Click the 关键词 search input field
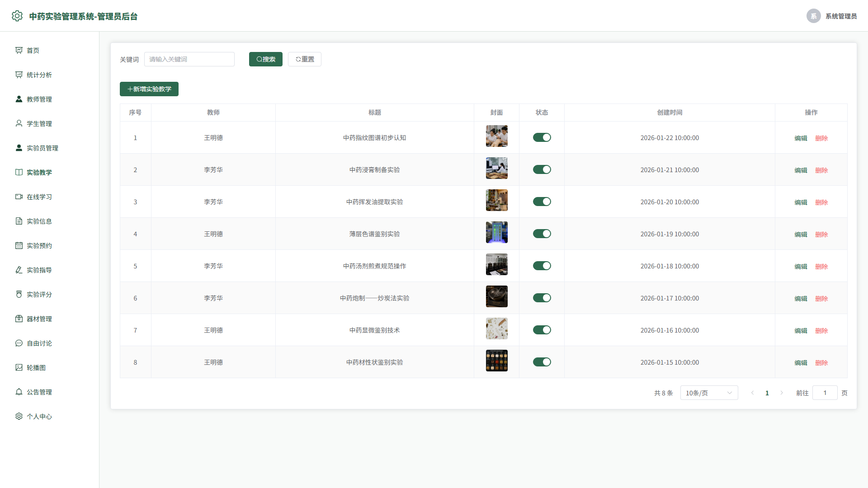Viewport: 868px width, 488px height. point(189,59)
